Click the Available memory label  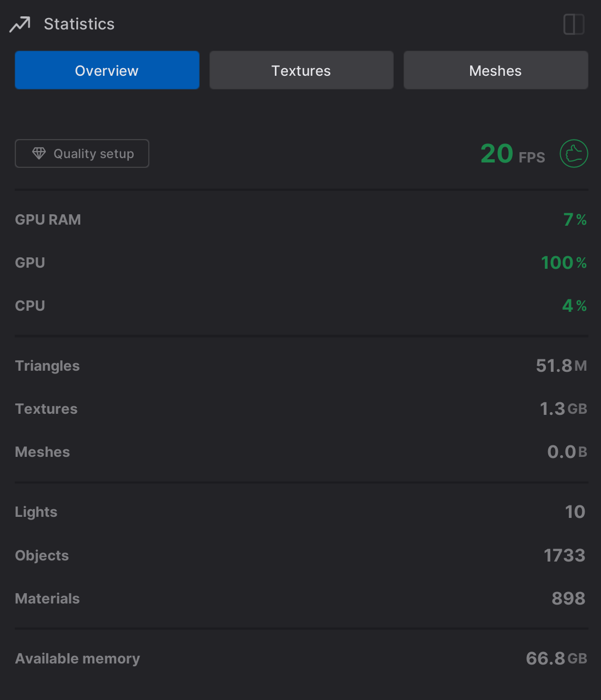click(x=77, y=659)
